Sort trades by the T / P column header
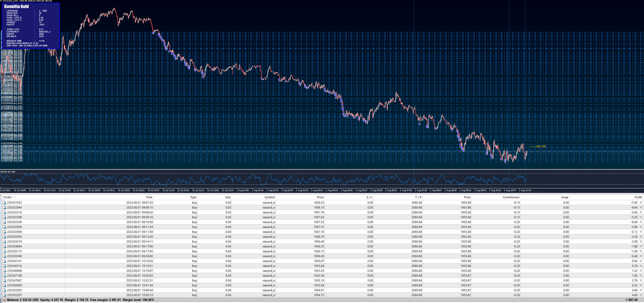The height and width of the screenshot is (303, 644). point(418,197)
